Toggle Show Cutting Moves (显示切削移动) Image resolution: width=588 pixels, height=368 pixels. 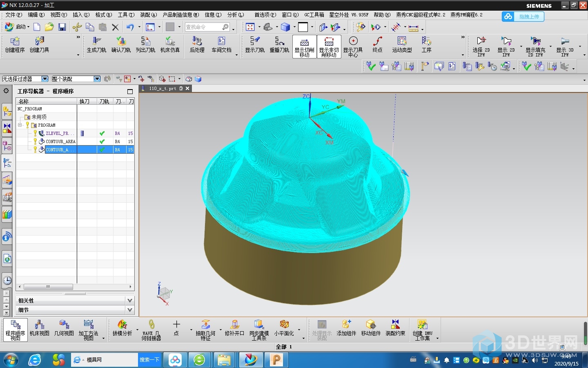point(305,47)
